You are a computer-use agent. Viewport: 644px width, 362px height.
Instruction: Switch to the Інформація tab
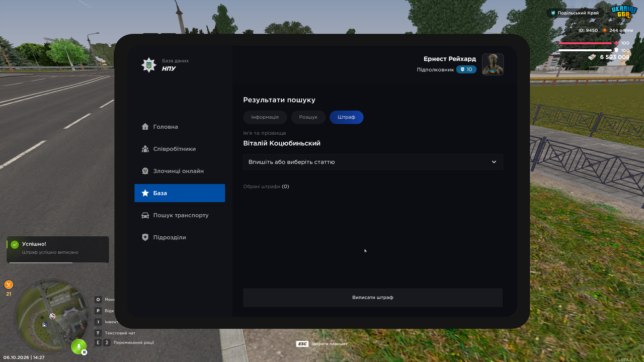pyautogui.click(x=265, y=117)
